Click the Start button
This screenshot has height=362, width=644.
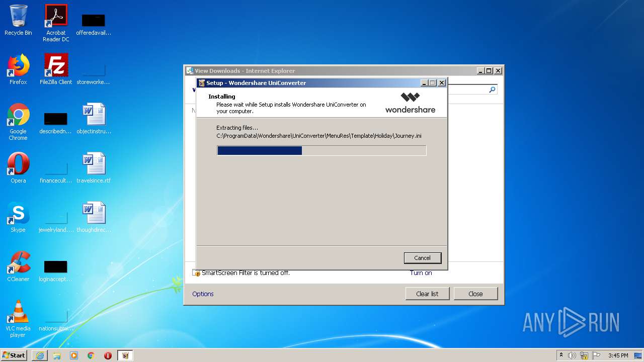pos(14,355)
